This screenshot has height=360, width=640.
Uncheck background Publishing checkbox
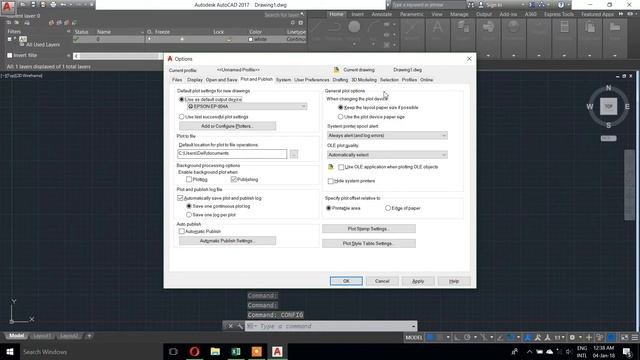tap(234, 179)
